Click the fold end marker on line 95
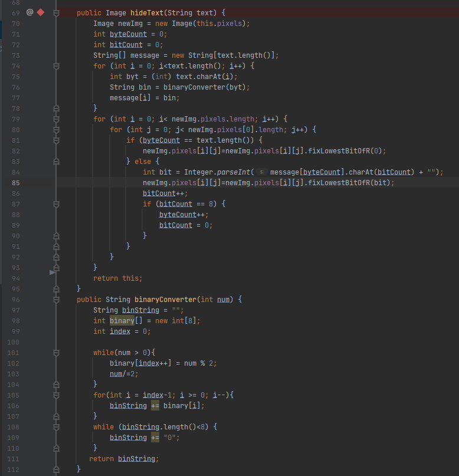 click(x=56, y=289)
